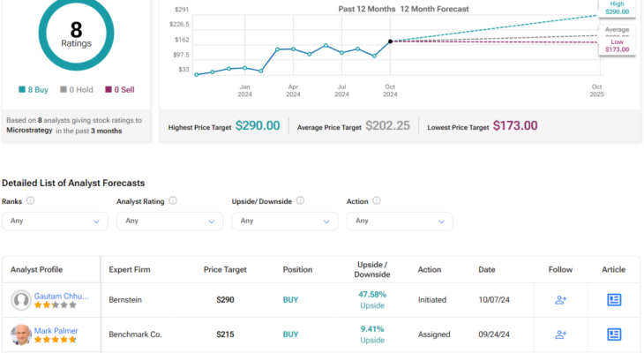Open the Analyst Rating dropdown
Viewport: 644px width, 353px height.
point(169,222)
